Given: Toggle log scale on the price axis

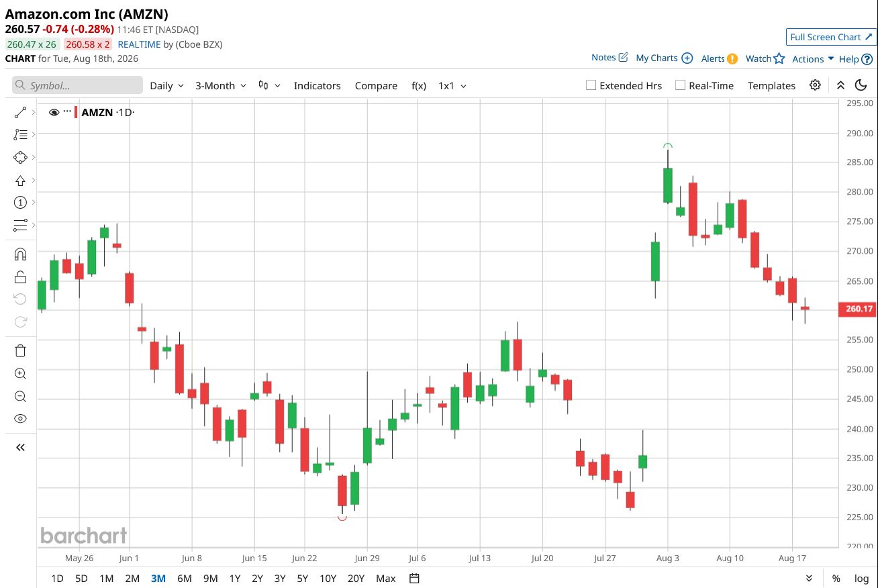Looking at the screenshot, I should [861, 579].
